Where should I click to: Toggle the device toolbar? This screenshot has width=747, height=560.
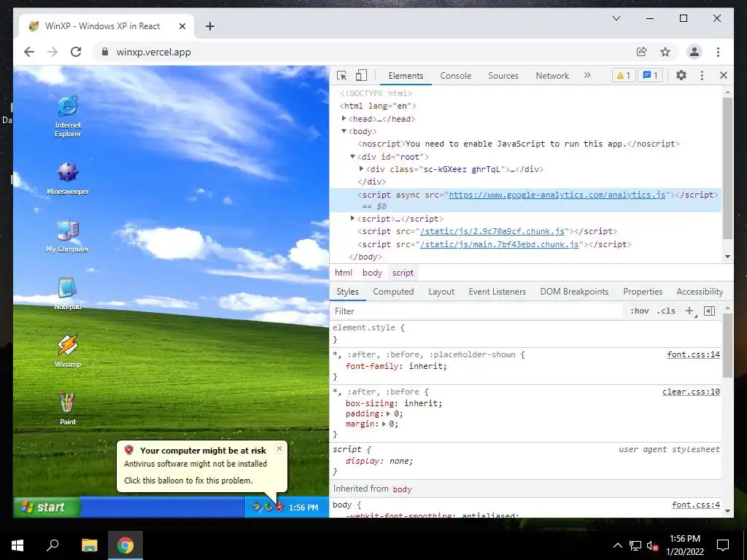pyautogui.click(x=362, y=75)
